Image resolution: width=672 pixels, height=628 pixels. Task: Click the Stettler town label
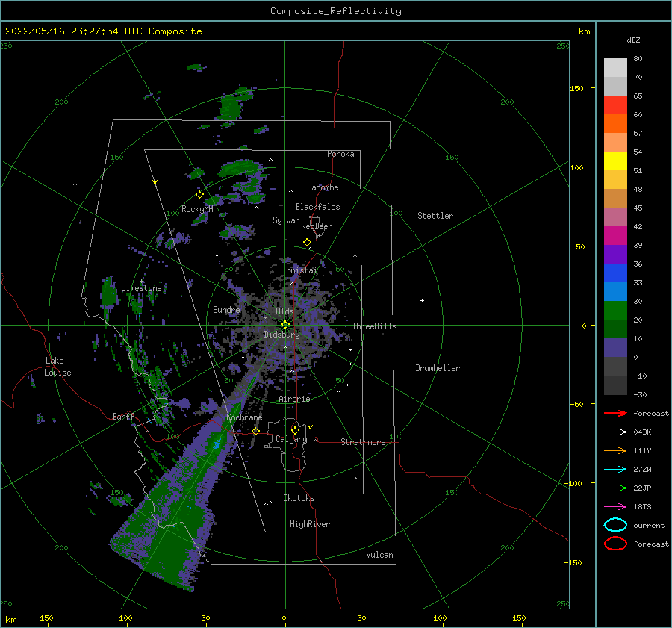435,216
